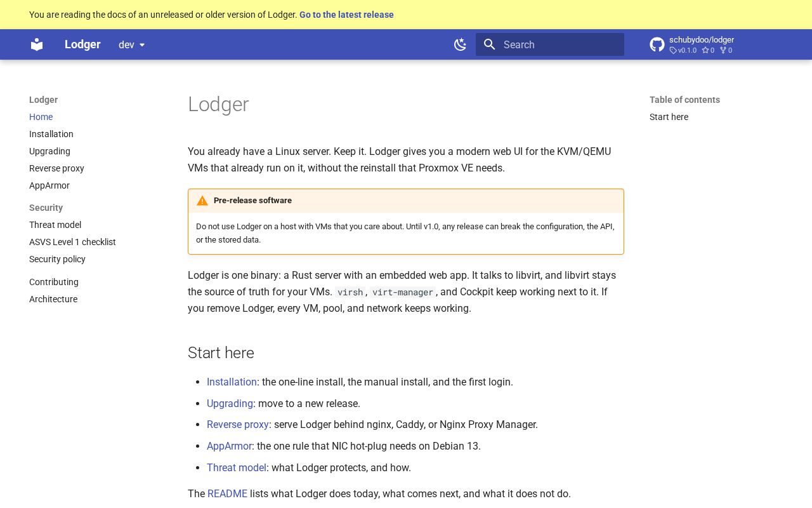This screenshot has width=812, height=508.
Task: Click the 'Start here' section heading
Action: pos(221,352)
